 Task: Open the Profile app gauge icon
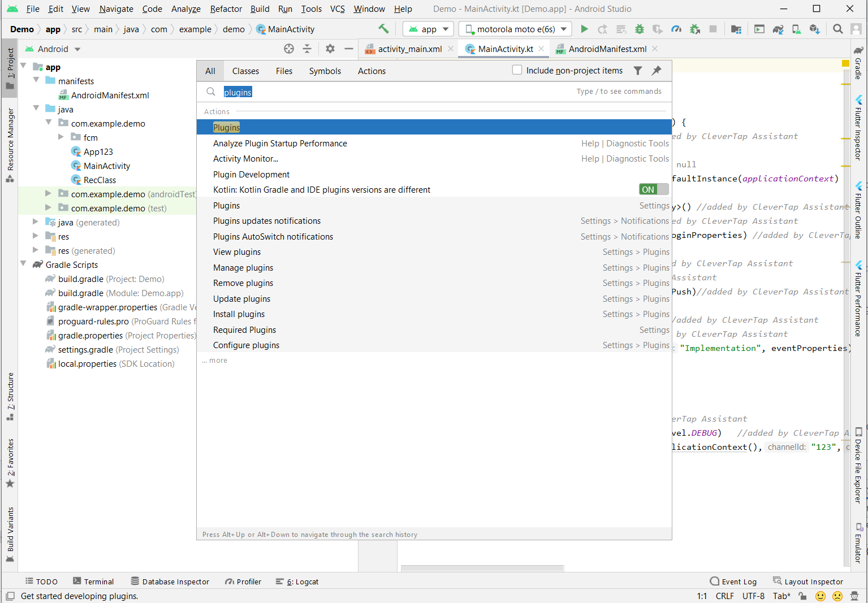(x=676, y=29)
